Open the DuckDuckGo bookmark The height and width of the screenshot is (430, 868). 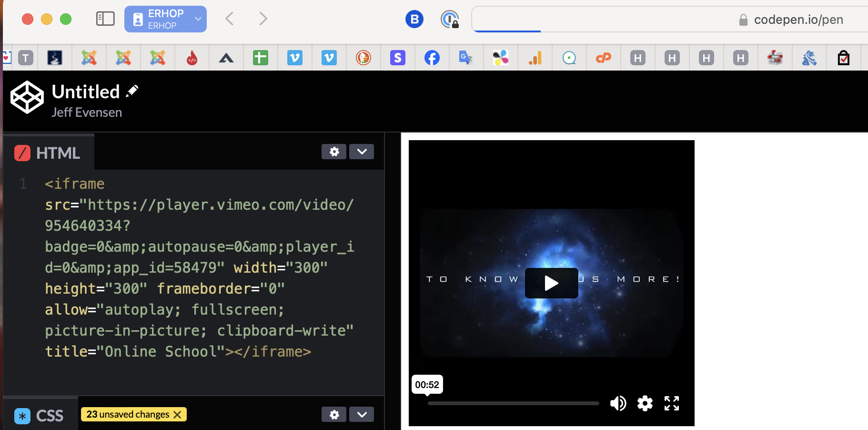pyautogui.click(x=363, y=58)
